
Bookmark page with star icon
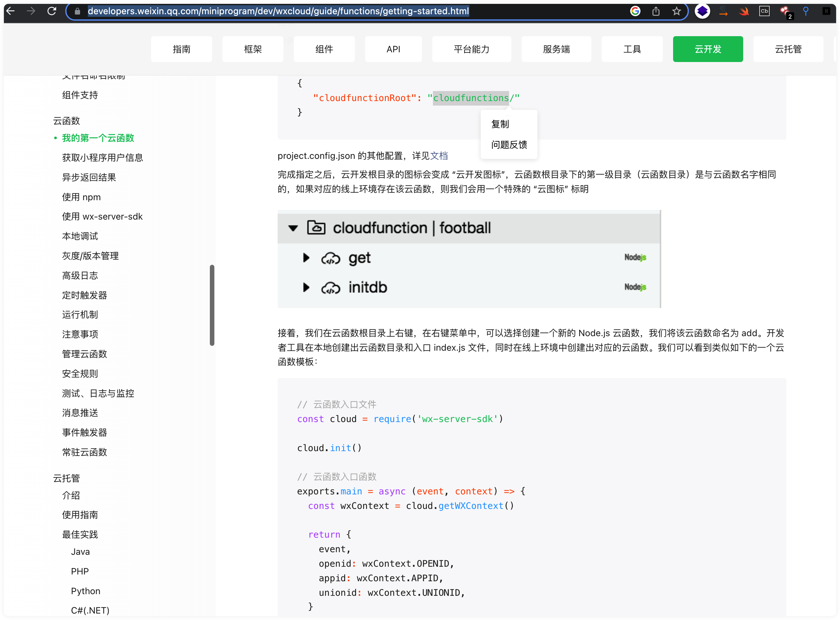pyautogui.click(x=676, y=11)
